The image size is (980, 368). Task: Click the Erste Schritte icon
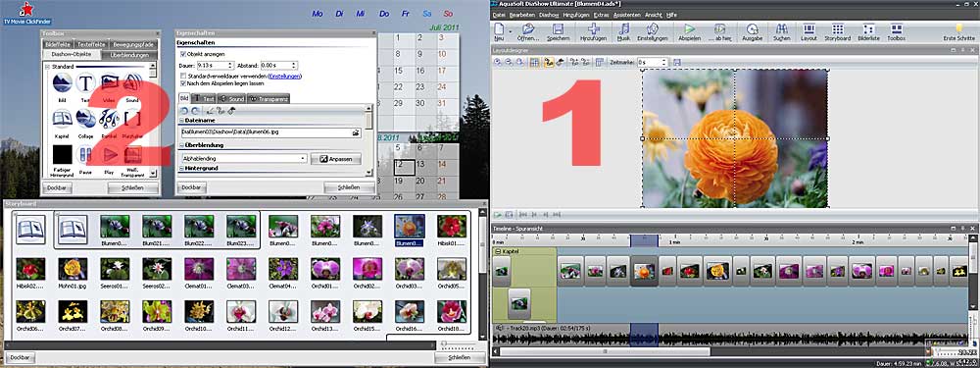click(x=958, y=32)
